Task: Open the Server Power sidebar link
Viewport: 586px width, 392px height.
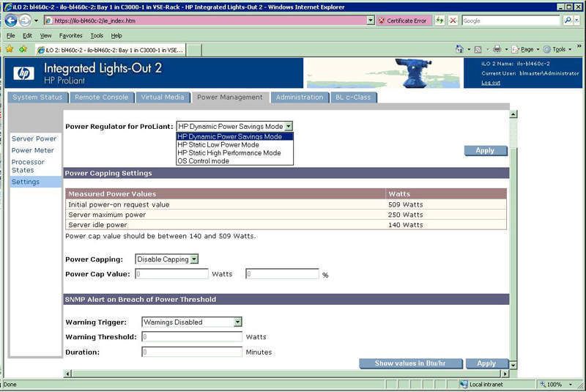Action: click(x=34, y=138)
